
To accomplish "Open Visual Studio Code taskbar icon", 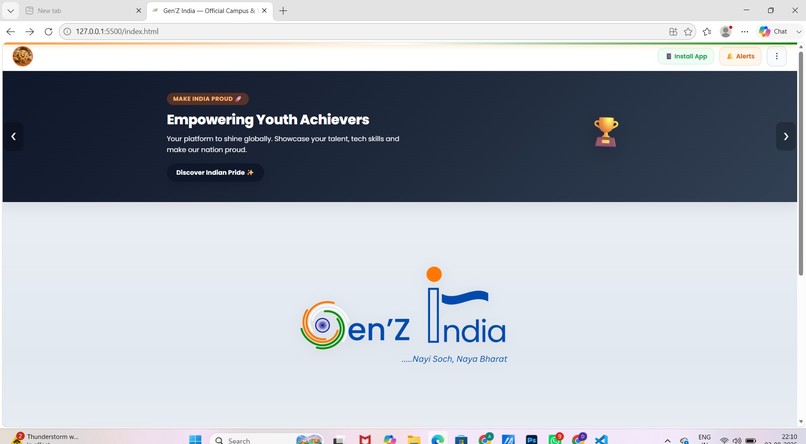I will pos(601,440).
